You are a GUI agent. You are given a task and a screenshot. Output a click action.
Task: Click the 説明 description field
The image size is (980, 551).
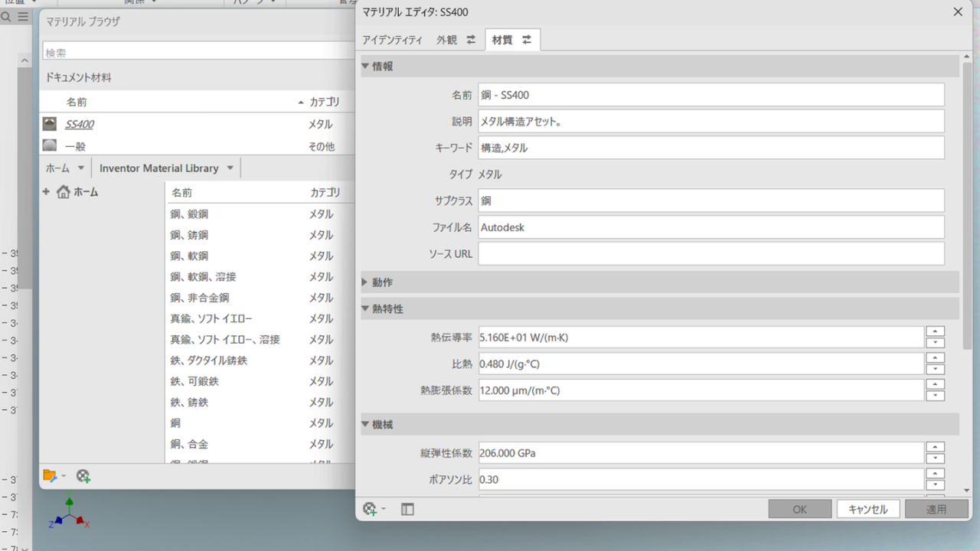(x=711, y=121)
